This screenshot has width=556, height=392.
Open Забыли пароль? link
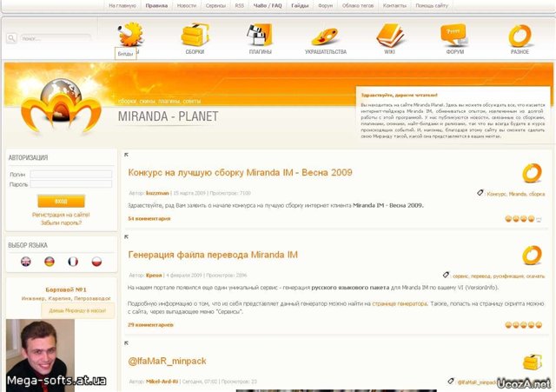(61, 223)
